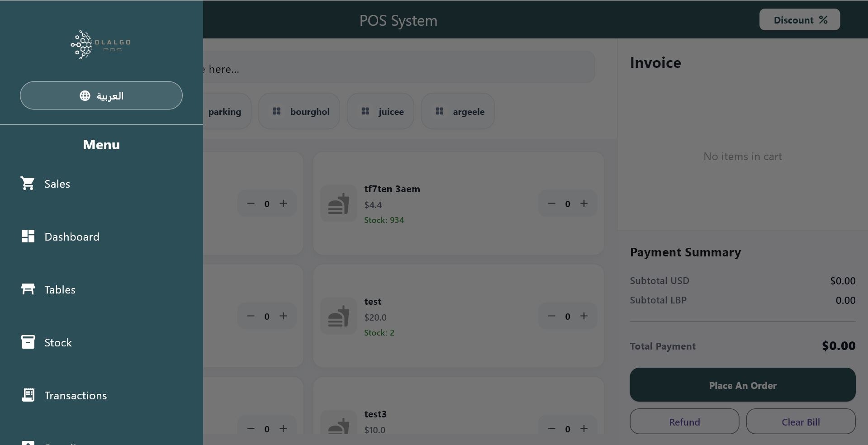Screen dimensions: 868x445
Task: Click the food icon of test3 item
Action: 339,422
